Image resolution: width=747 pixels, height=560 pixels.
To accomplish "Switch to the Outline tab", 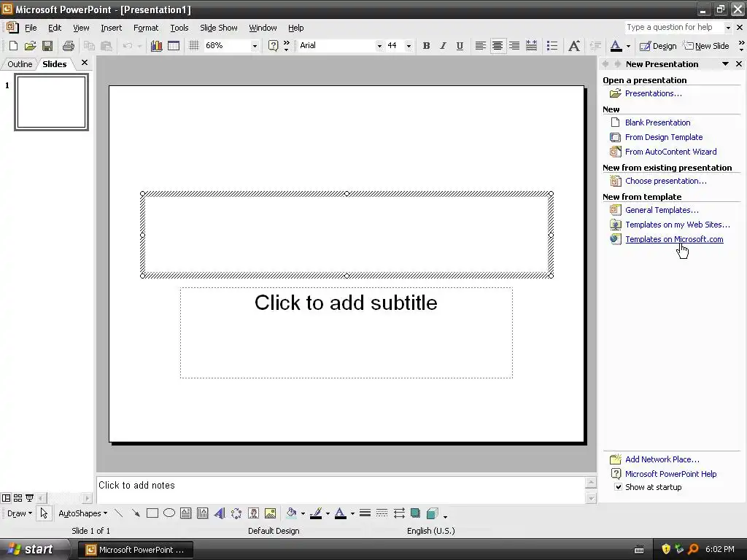I will pos(20,64).
